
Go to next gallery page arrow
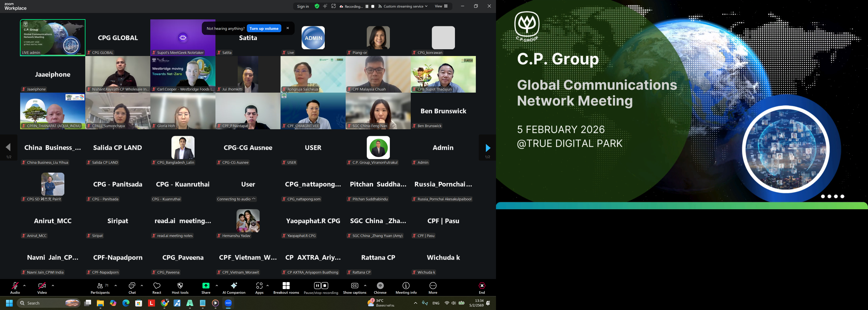pos(488,148)
